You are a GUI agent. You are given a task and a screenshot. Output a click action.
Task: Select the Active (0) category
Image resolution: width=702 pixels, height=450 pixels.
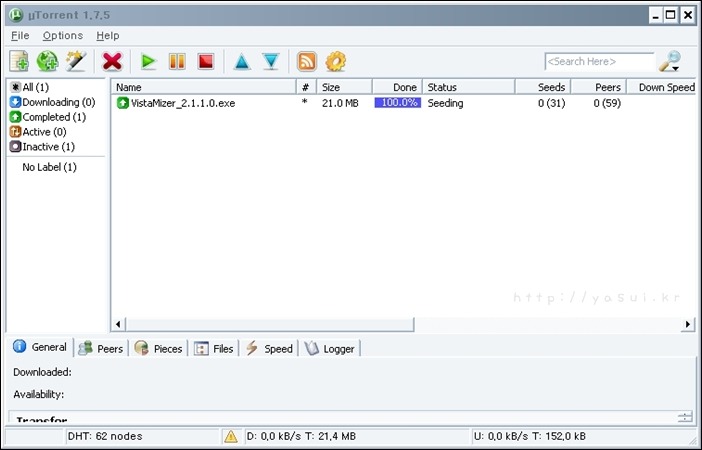(x=38, y=132)
